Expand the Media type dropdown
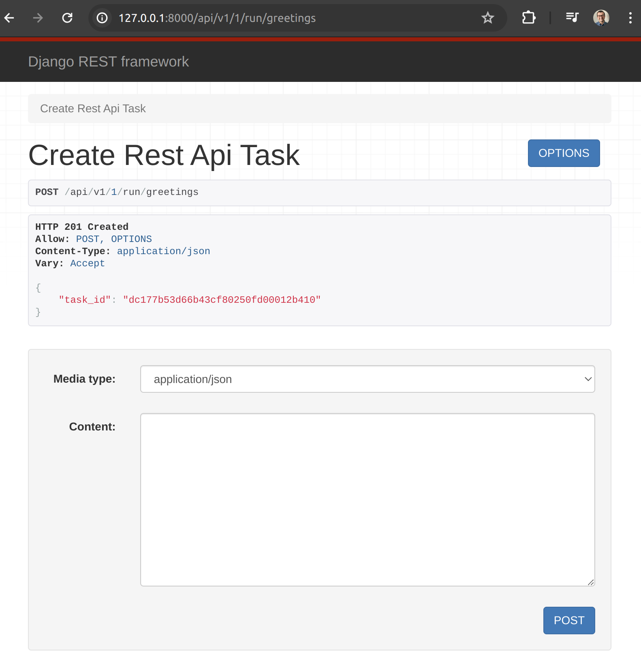The image size is (641, 672). coord(368,379)
